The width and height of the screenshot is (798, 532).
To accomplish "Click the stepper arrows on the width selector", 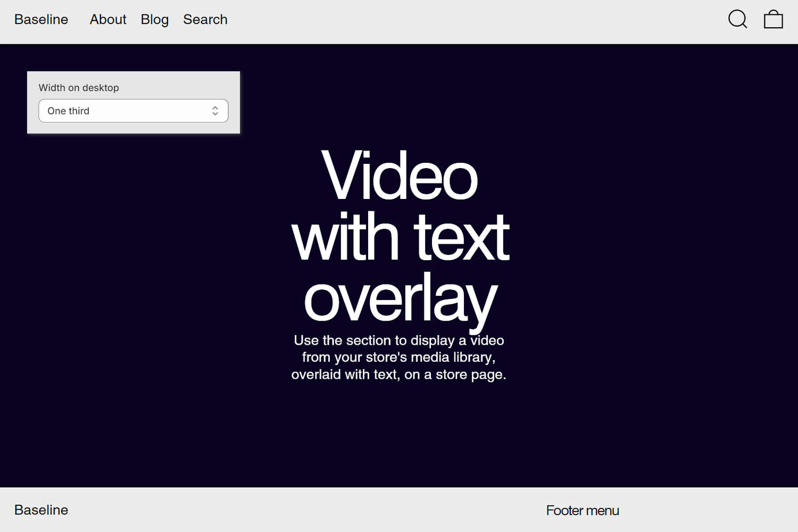I will tap(215, 111).
